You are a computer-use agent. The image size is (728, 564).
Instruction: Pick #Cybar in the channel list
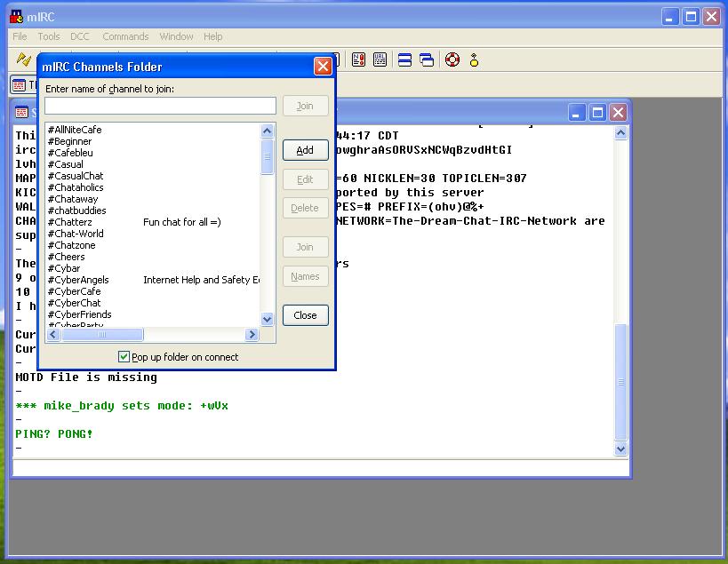click(x=64, y=268)
